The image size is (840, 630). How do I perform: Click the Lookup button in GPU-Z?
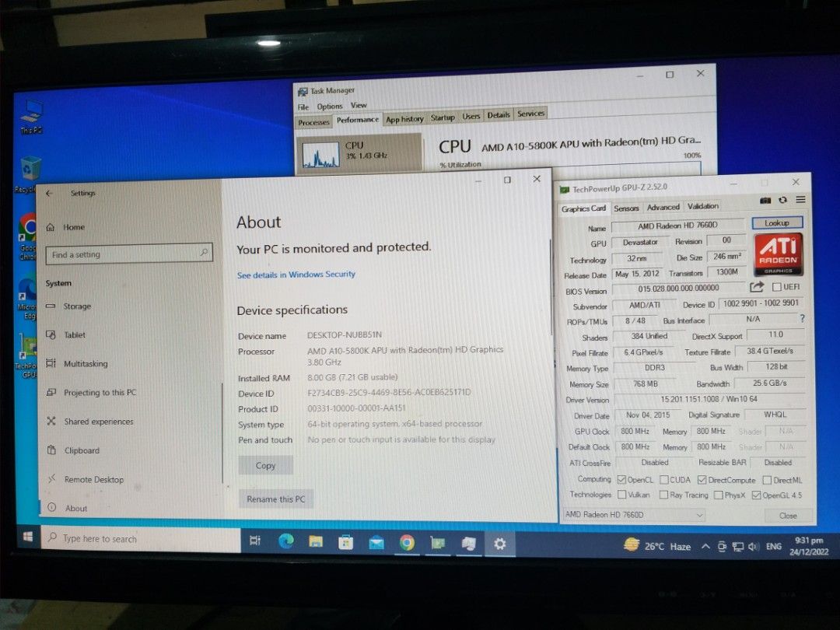[x=777, y=222]
